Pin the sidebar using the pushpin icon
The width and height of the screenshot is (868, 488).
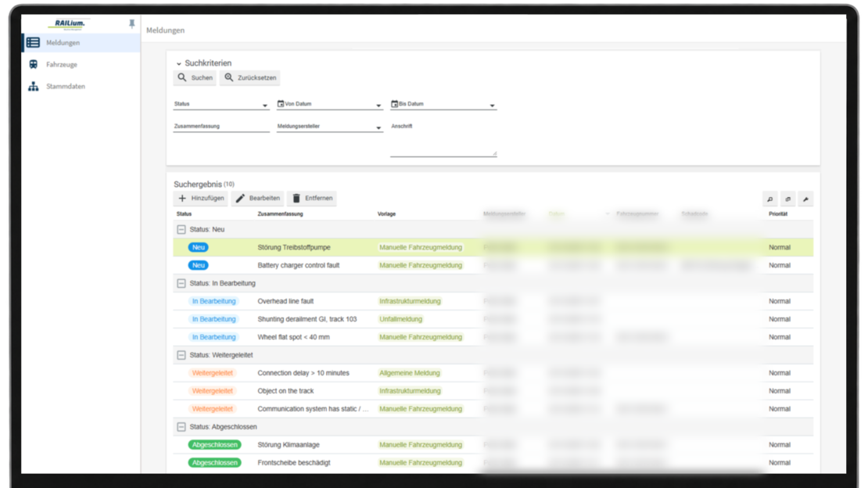(131, 23)
